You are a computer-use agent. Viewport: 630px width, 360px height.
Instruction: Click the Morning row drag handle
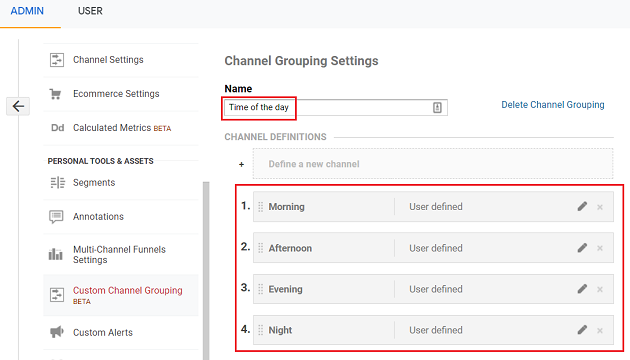pos(261,207)
